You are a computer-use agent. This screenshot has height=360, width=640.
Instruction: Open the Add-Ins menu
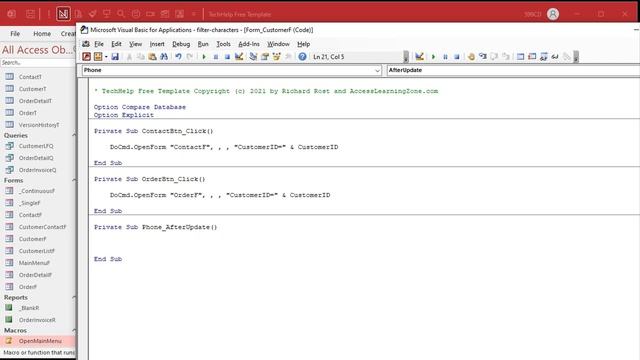coord(249,44)
